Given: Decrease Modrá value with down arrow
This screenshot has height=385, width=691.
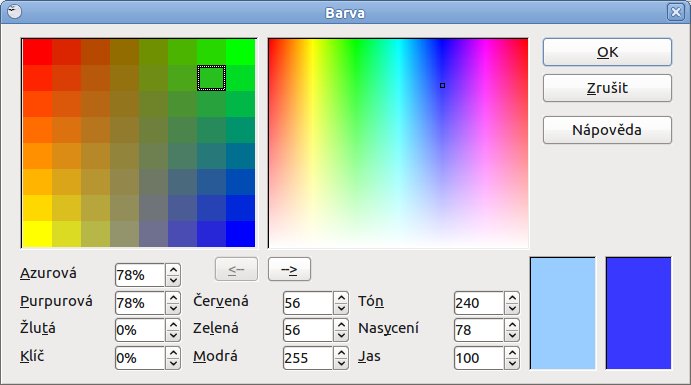Looking at the screenshot, I should pos(341,363).
